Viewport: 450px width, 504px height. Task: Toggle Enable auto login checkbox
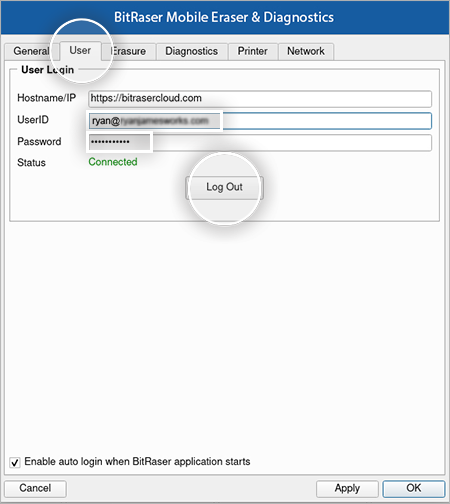15,462
